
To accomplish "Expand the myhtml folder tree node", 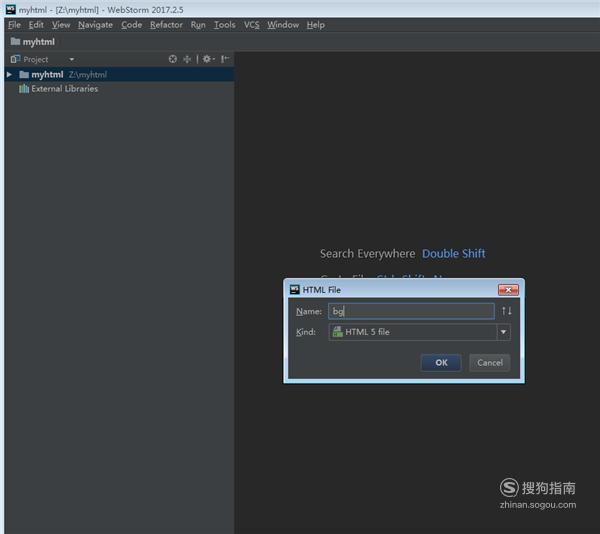I will click(x=9, y=74).
